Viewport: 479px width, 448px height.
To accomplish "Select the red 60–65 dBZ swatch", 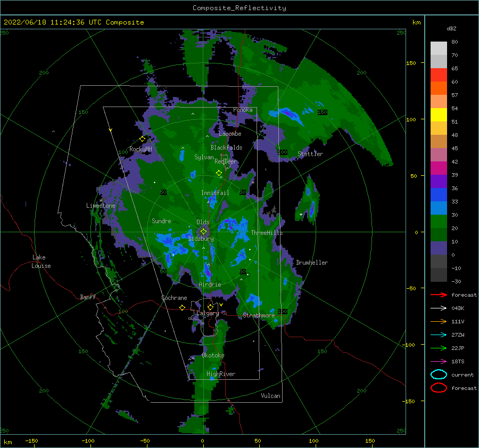I will click(x=439, y=75).
